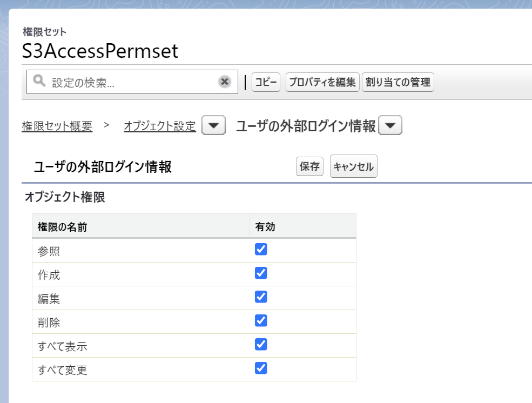Click the すべて変更 row label
The height and width of the screenshot is (403, 532).
pos(63,370)
